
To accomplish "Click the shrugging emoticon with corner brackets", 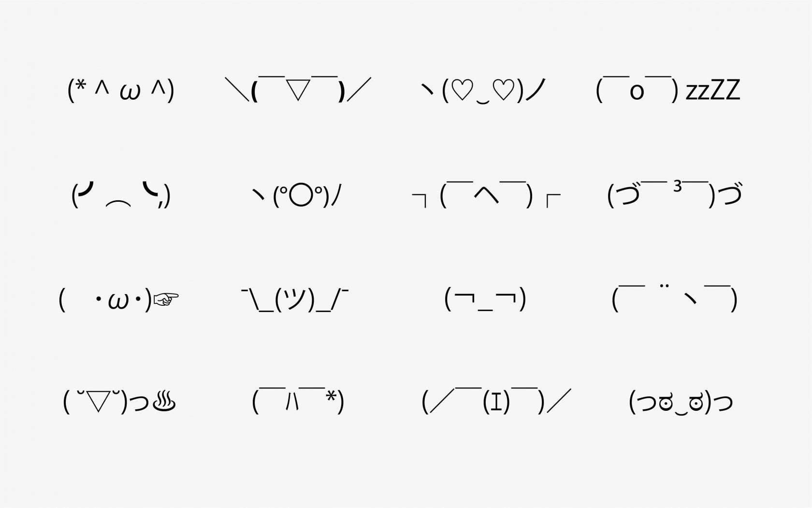I will 486,194.
